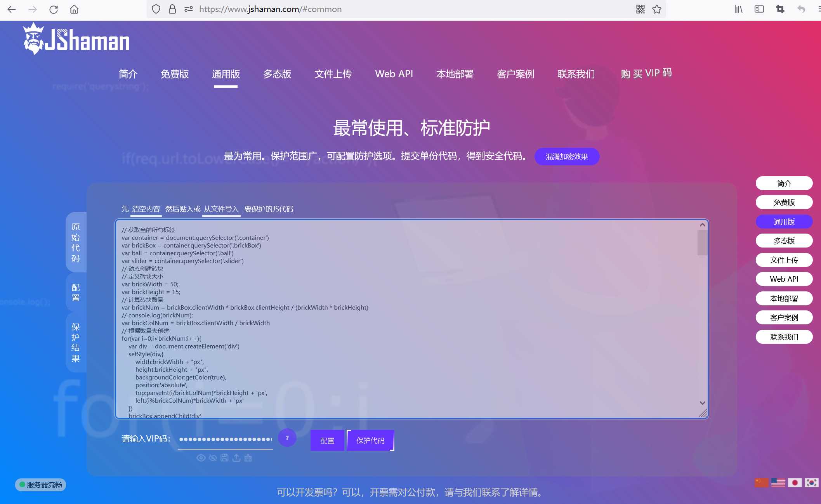Reload the current page
This screenshot has height=504, width=821.
click(x=54, y=9)
